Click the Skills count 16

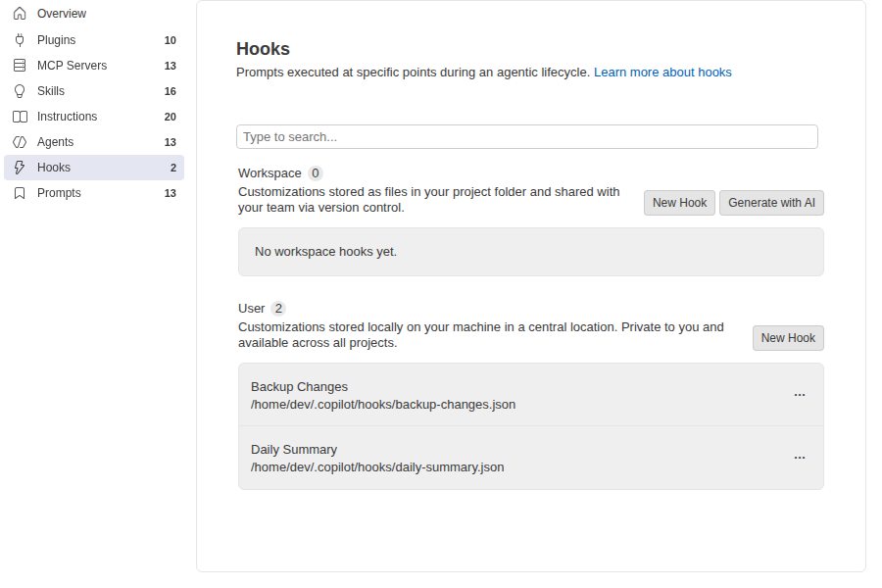click(170, 91)
